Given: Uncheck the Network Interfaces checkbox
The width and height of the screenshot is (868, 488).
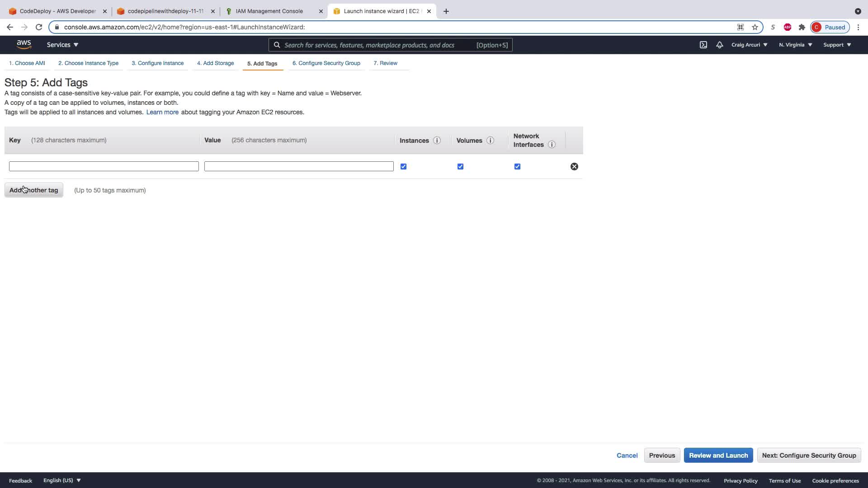Looking at the screenshot, I should point(517,166).
